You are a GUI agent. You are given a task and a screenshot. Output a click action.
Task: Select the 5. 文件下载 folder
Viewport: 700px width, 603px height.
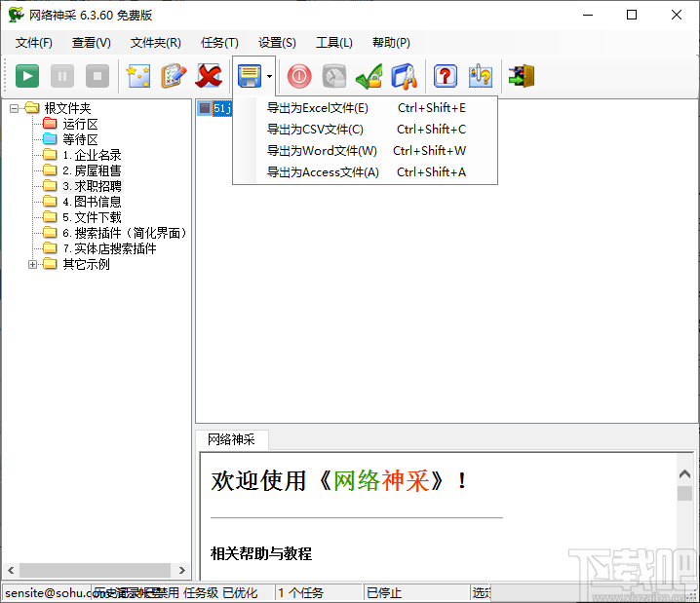(92, 217)
